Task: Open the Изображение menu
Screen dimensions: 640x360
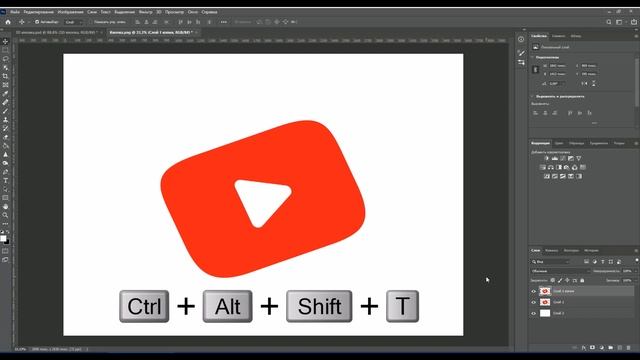Action: click(70, 12)
